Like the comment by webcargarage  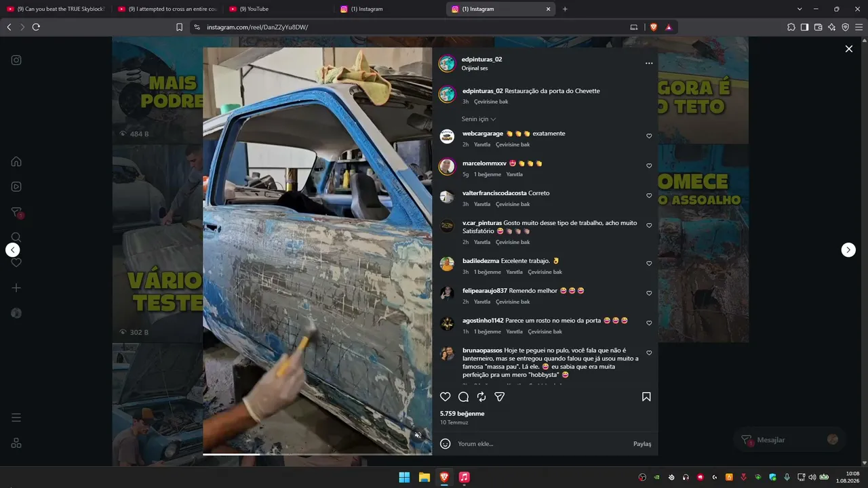(649, 136)
